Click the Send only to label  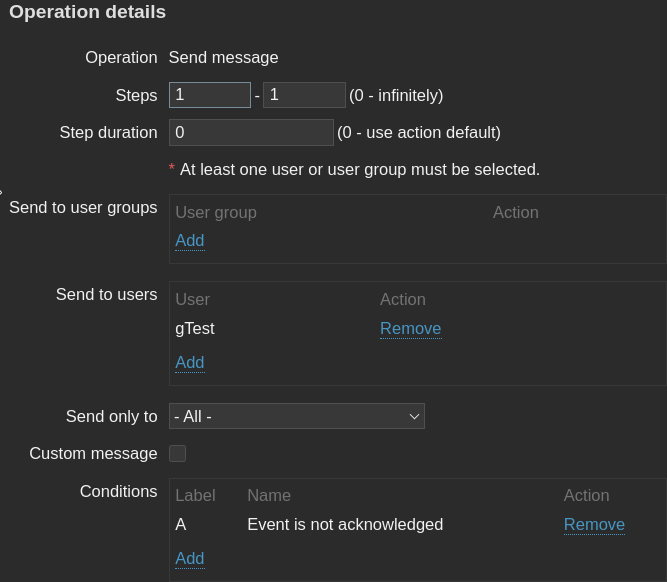tap(111, 416)
